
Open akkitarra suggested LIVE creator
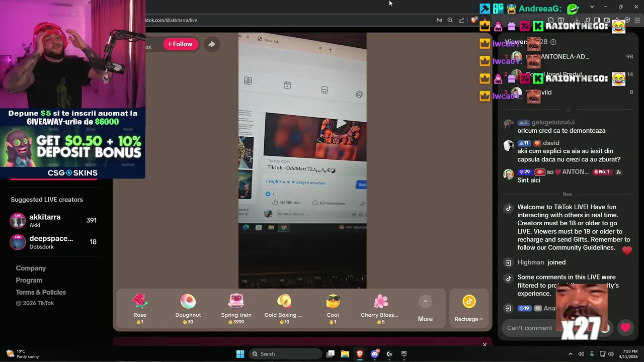tap(54, 221)
